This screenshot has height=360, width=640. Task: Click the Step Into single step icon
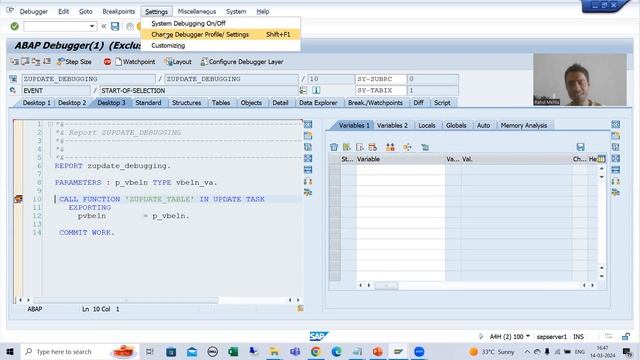click(15, 62)
